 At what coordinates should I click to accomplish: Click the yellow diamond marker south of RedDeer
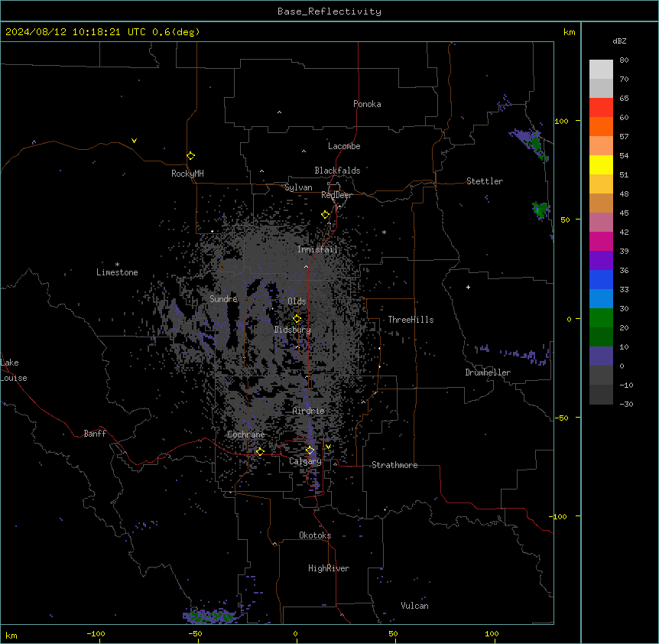[x=325, y=215]
